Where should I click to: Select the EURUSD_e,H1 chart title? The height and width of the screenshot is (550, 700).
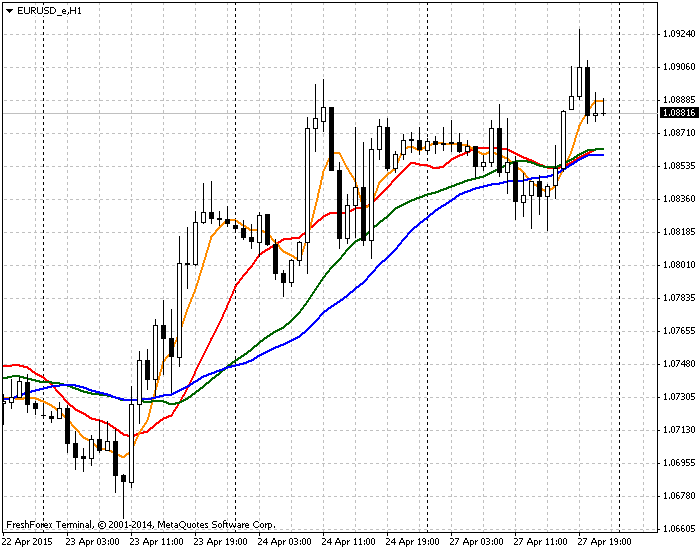(49, 11)
